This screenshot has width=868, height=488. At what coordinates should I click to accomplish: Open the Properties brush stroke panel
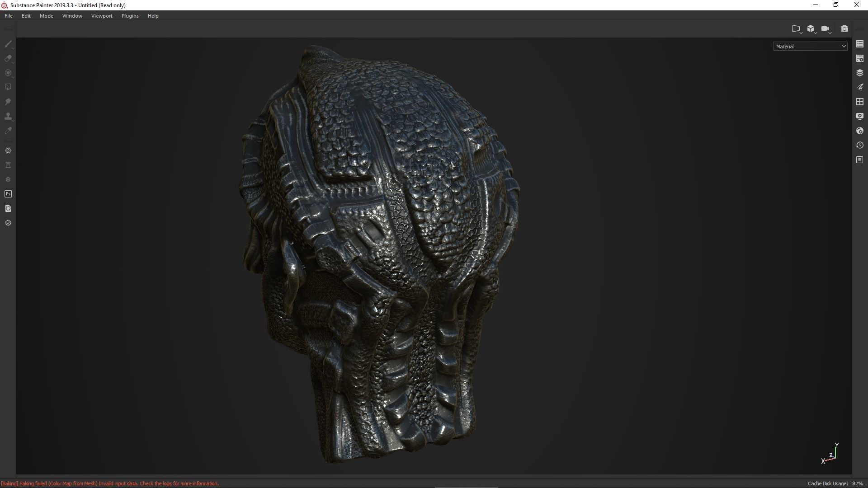(x=860, y=87)
